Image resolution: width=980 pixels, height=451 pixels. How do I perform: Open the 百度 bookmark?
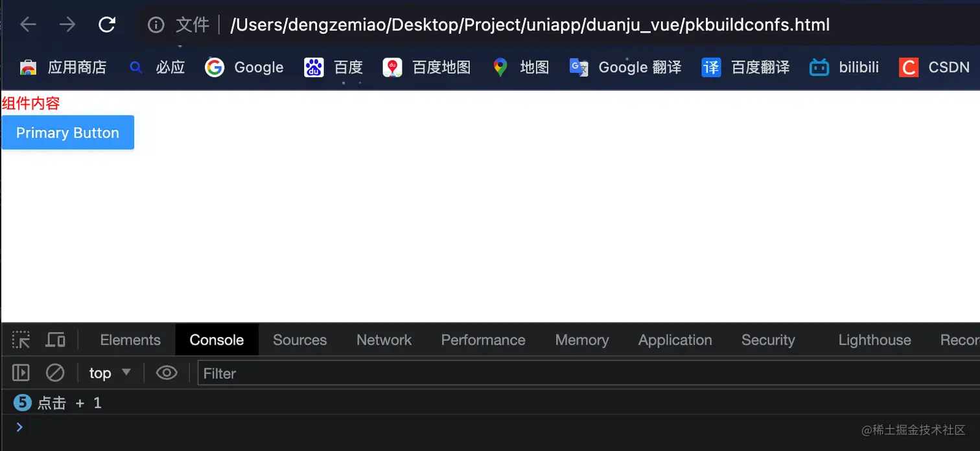pos(333,67)
